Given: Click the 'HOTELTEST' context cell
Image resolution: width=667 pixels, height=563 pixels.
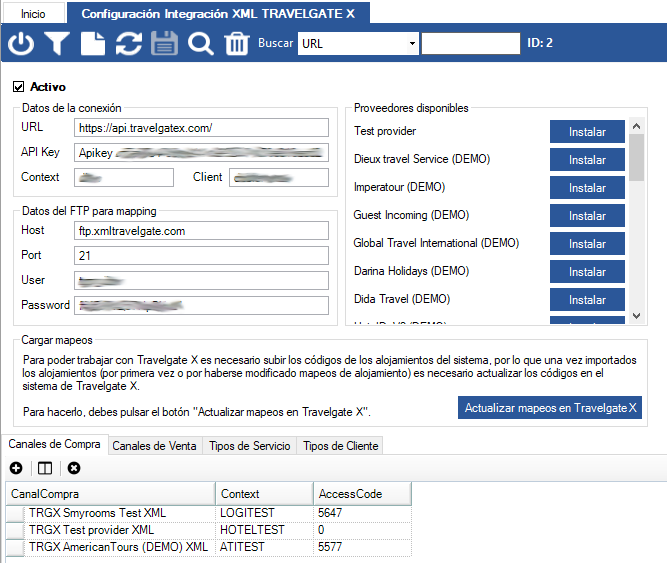Looking at the screenshot, I should click(x=265, y=530).
